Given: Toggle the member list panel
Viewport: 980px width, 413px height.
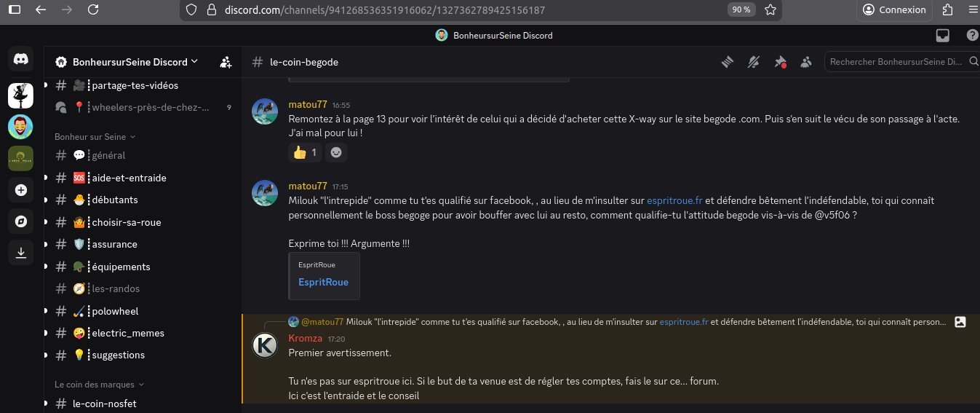Looking at the screenshot, I should click(x=805, y=63).
